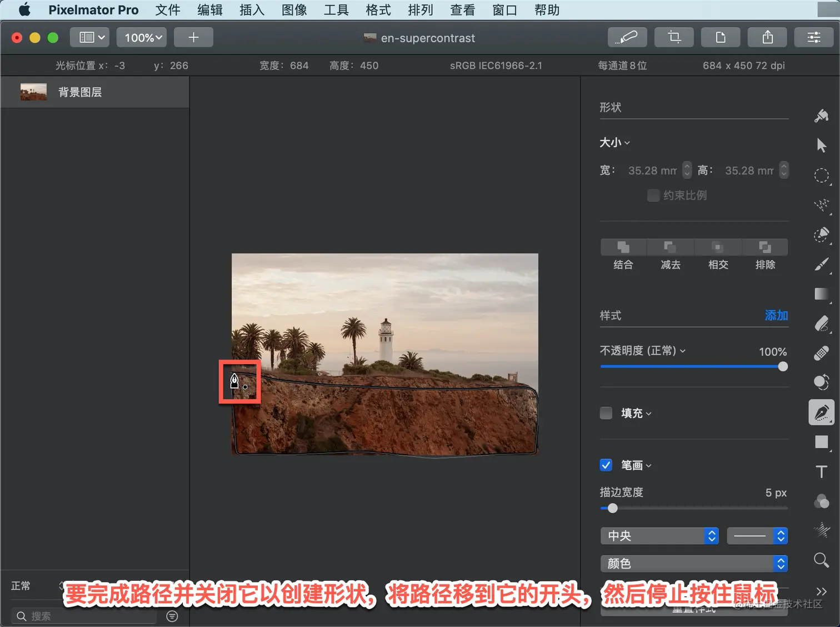The width and height of the screenshot is (840, 627).
Task: Enable the 填充 fill checkbox
Action: pyautogui.click(x=606, y=413)
